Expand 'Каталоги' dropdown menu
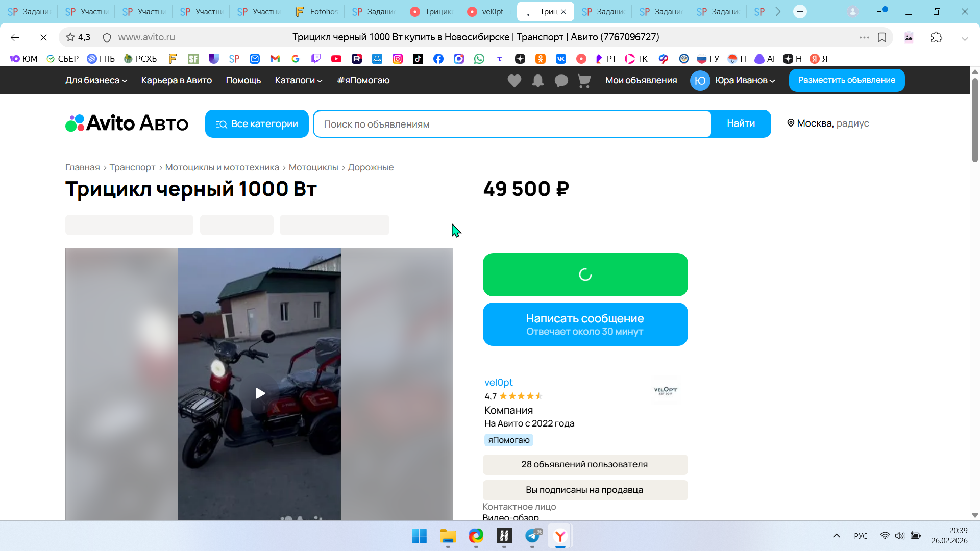 [299, 80]
